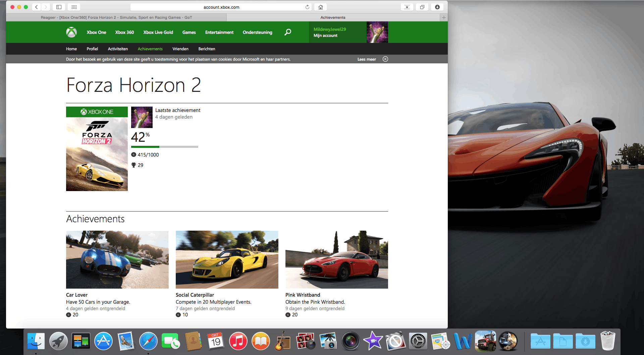Open Photo Booth from the dock
This screenshot has height=355, width=644.
coord(305,341)
